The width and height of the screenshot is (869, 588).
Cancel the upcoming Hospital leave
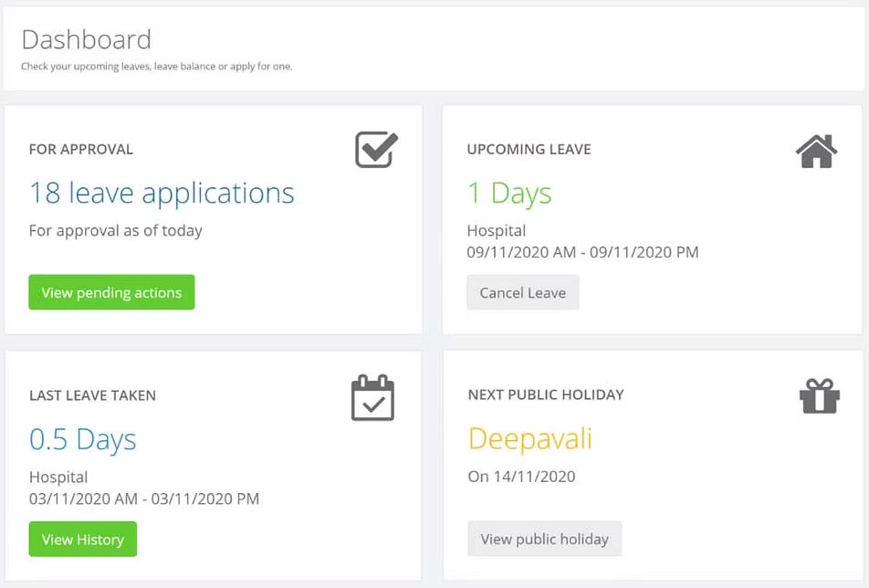pyautogui.click(x=523, y=292)
